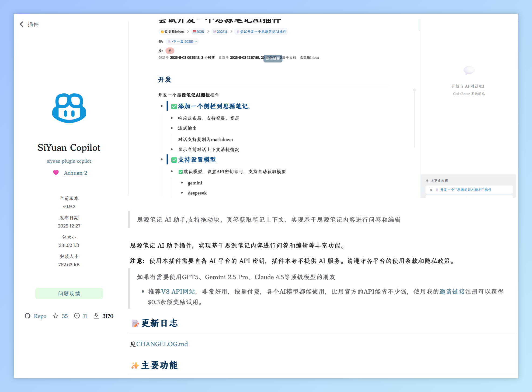Viewport: 532px width, 392px height.
Task: Click the GitHub Repo icon
Action: pos(27,316)
